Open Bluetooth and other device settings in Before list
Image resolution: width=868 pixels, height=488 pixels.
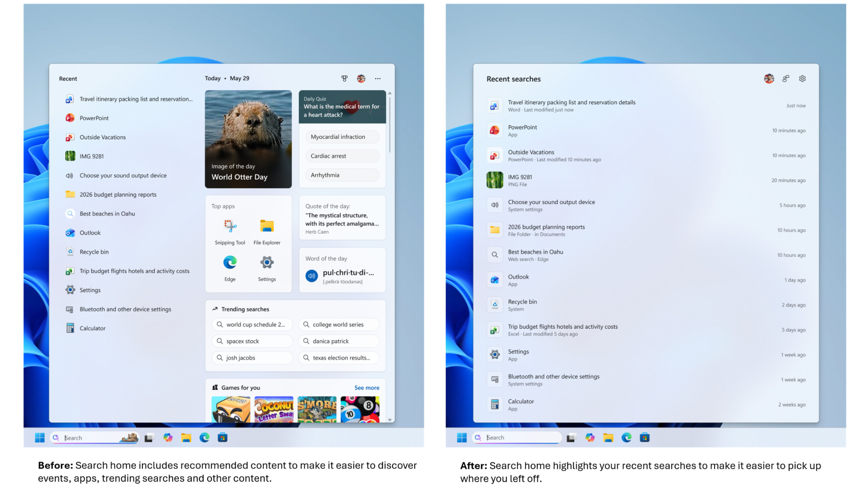127,309
